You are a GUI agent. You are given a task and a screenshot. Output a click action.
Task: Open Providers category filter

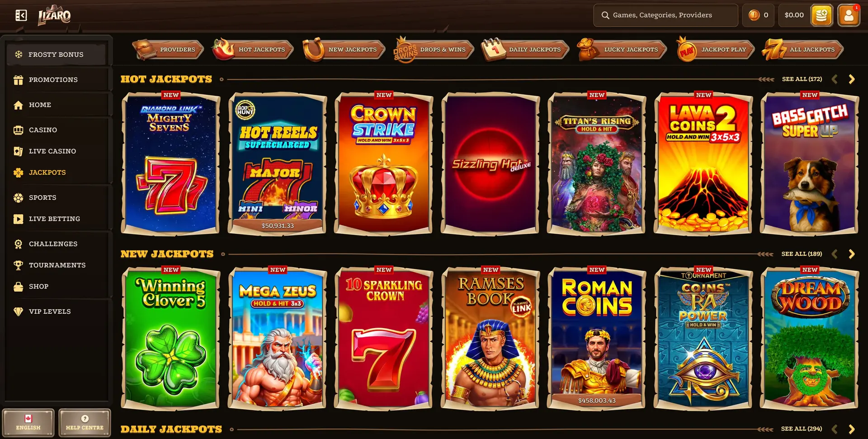(x=168, y=49)
